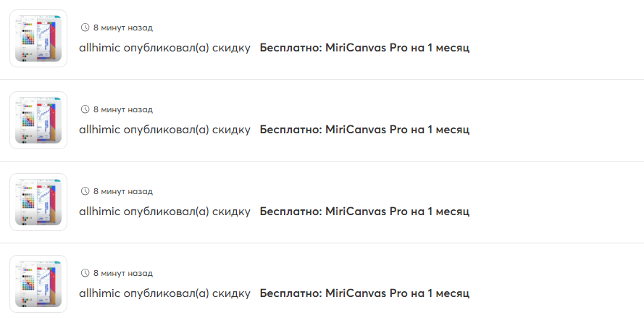Open the third 'Бесплатно: MiriCanvas Pro на 1 месяц' link
The image size is (644, 318).
(x=364, y=212)
